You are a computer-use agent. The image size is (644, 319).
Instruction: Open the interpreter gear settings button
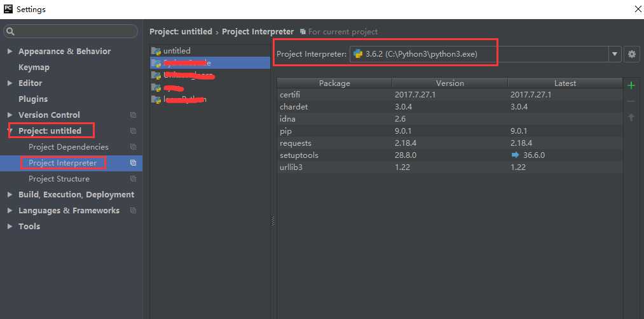(632, 54)
